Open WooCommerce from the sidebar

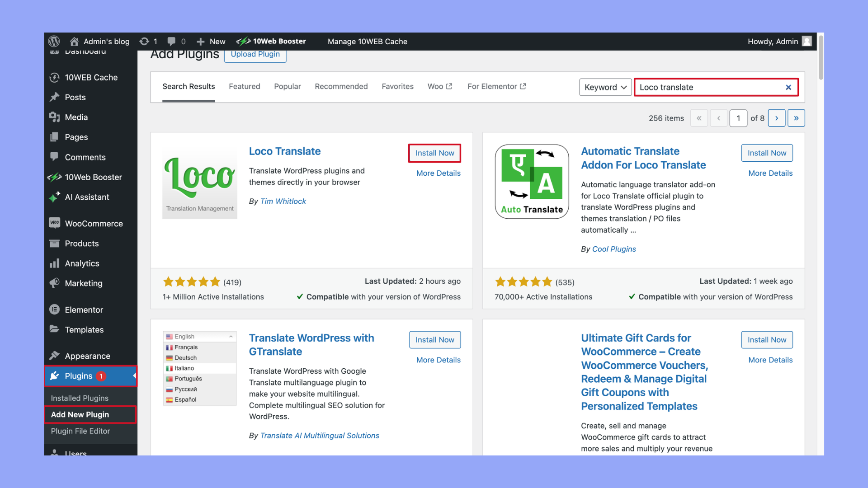coord(94,224)
